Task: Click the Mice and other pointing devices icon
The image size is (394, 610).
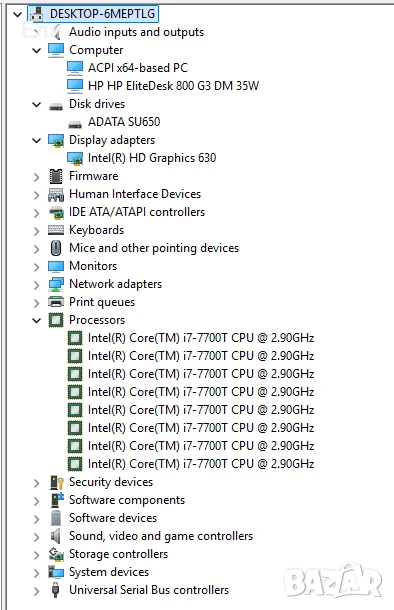Action: click(x=56, y=248)
